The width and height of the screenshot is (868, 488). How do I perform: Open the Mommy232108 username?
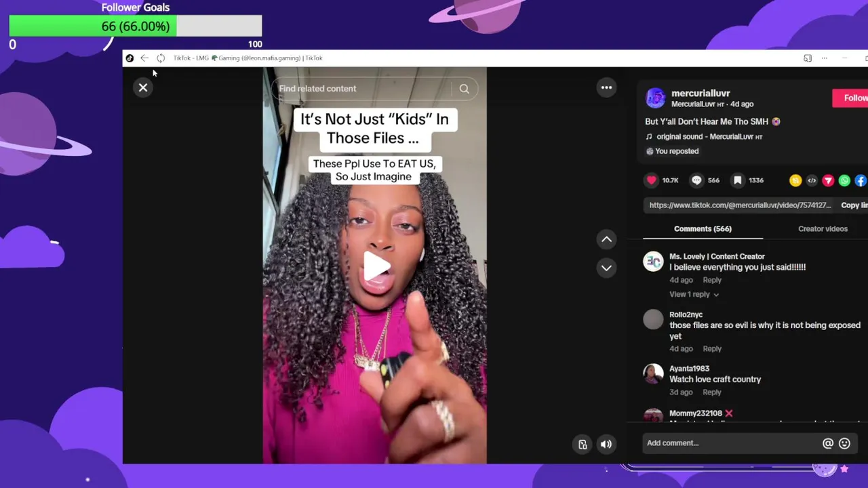696,413
